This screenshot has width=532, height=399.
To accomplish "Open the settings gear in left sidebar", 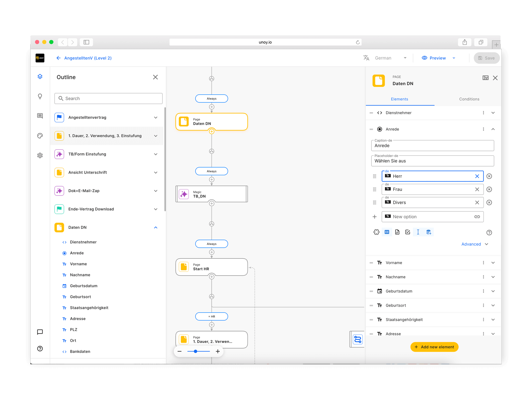I will tap(40, 155).
